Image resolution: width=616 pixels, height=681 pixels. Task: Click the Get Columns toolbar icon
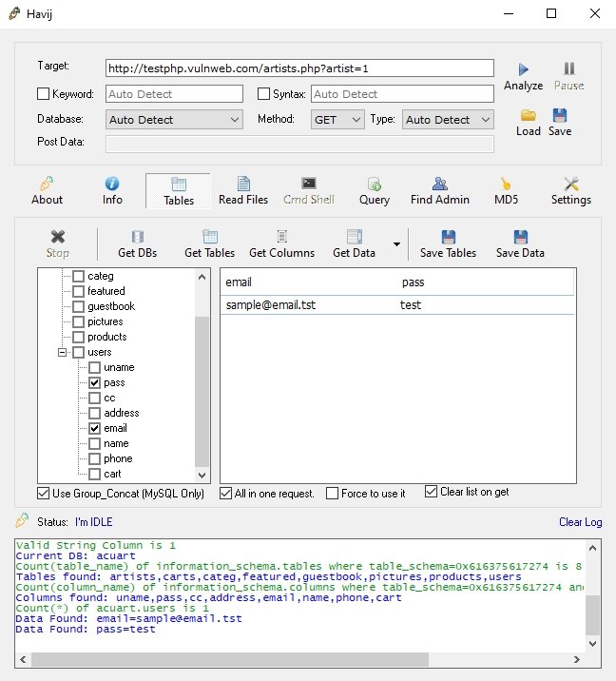tap(282, 237)
